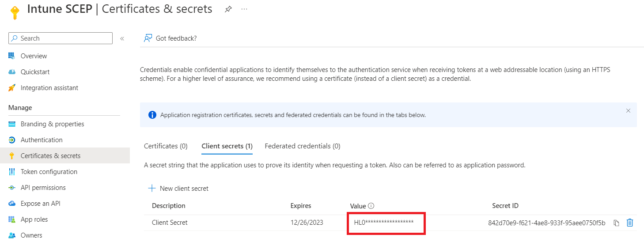The image size is (644, 242).
Task: Open Got feedback link
Action: click(170, 38)
